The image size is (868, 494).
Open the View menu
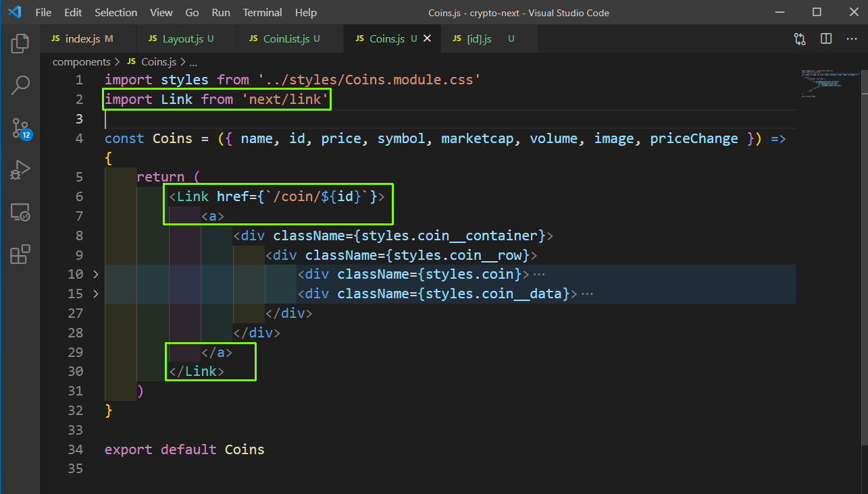pos(161,13)
